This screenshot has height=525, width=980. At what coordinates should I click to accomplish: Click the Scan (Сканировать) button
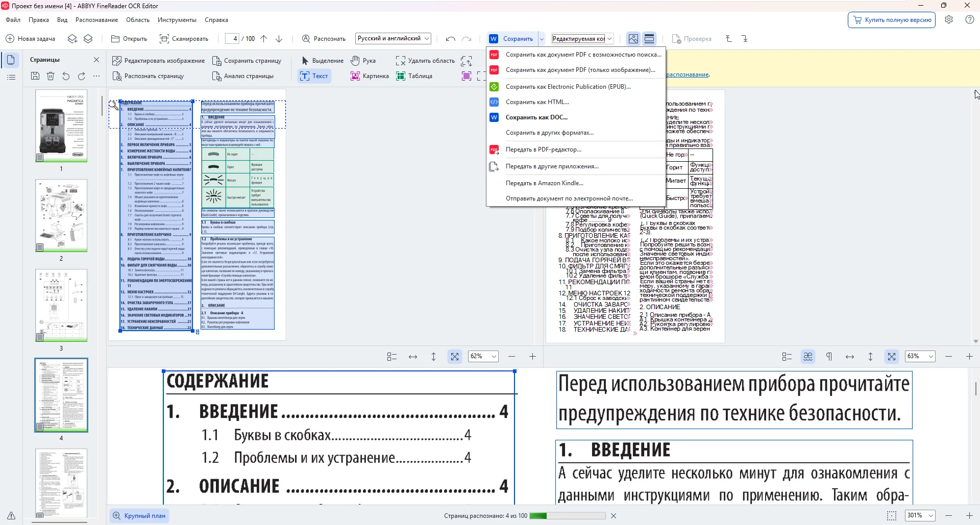[x=184, y=39]
